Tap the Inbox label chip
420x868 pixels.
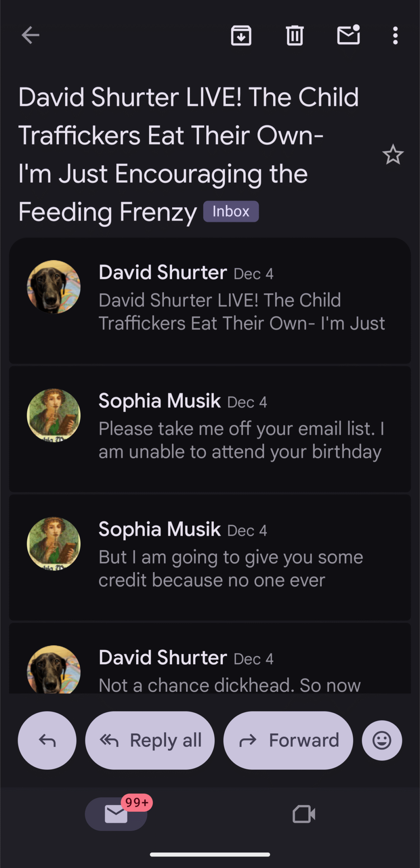tap(231, 212)
